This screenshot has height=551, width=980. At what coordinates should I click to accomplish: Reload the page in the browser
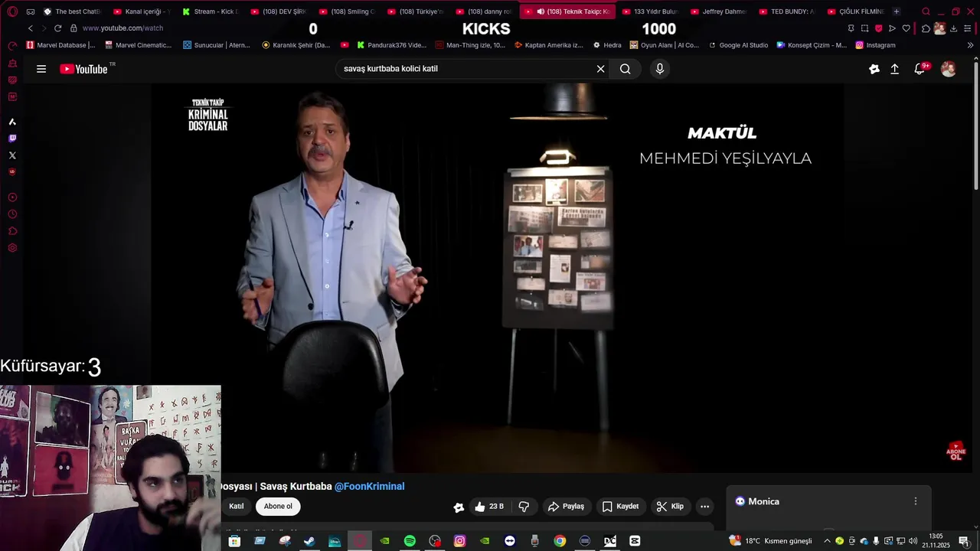tap(57, 28)
